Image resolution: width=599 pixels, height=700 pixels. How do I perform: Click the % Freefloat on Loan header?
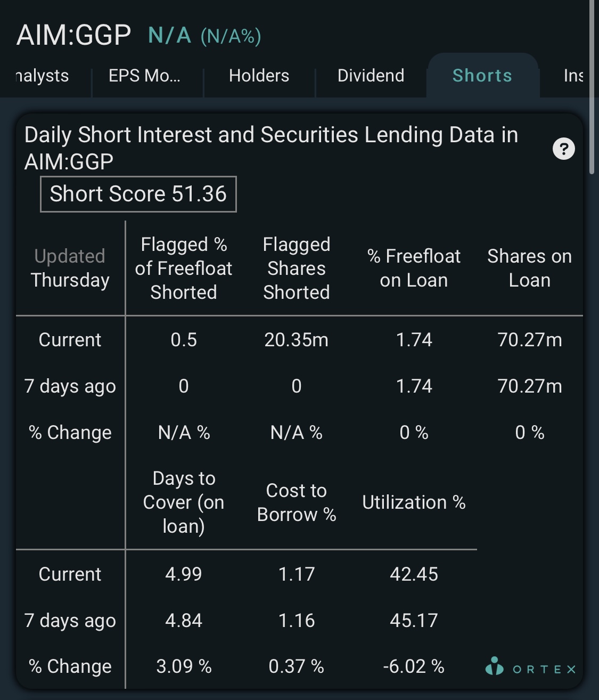pyautogui.click(x=414, y=268)
